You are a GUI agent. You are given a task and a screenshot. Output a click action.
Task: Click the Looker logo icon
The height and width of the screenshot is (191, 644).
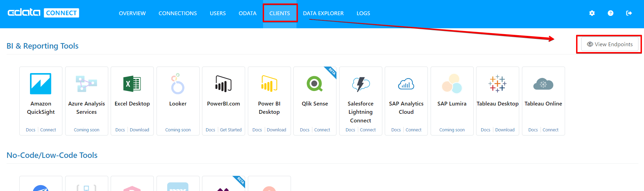(x=178, y=83)
